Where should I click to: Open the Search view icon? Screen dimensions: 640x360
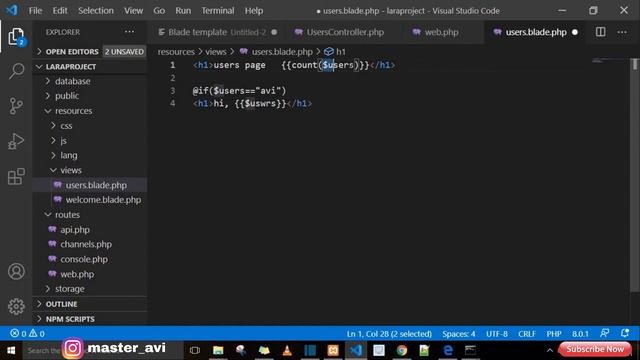pos(16,71)
